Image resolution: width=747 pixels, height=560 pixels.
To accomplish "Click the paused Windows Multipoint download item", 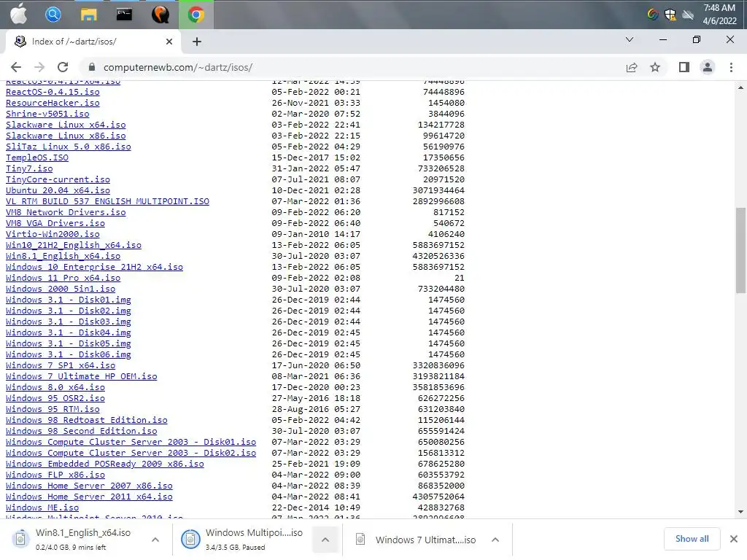I will click(243, 539).
